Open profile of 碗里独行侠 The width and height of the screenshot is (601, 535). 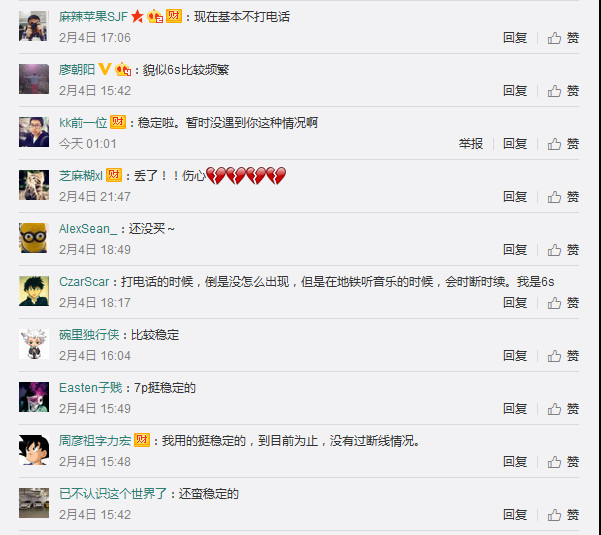coord(89,335)
